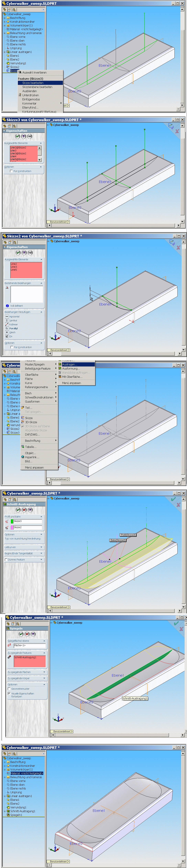Viewport: 187px width, 868px height.
Task: Enable Geometriemuster checkbox
Action: (x=9, y=689)
